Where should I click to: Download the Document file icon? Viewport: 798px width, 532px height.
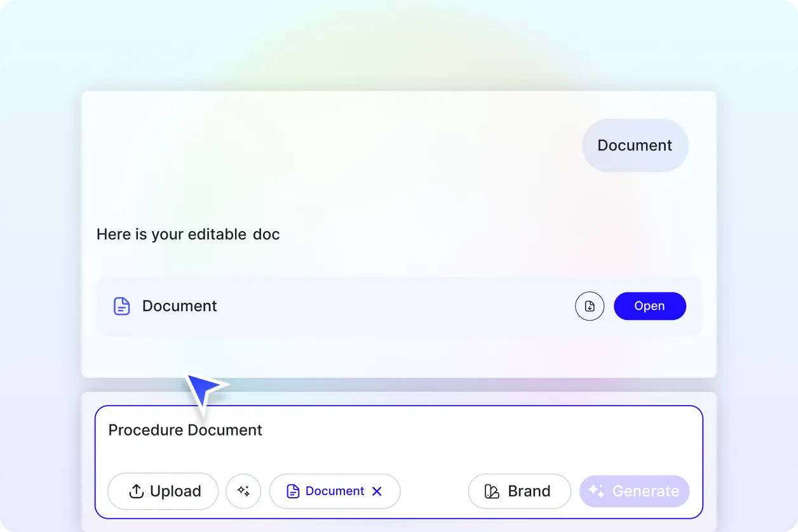[x=590, y=306]
